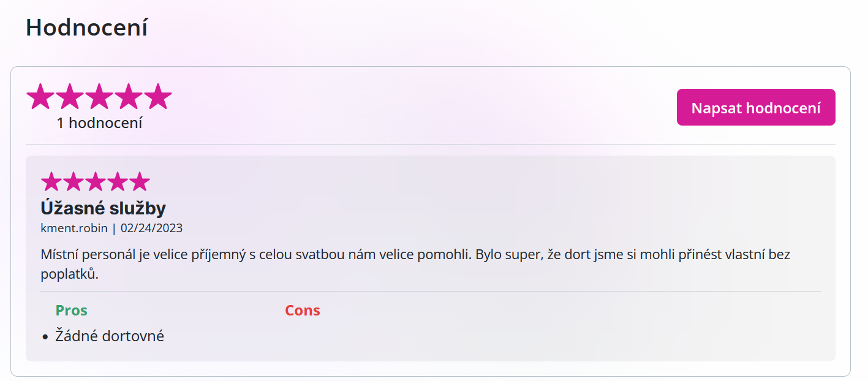Image resolution: width=868 pixels, height=381 pixels.
Task: Select the review title Úžasné služby
Action: [x=103, y=208]
